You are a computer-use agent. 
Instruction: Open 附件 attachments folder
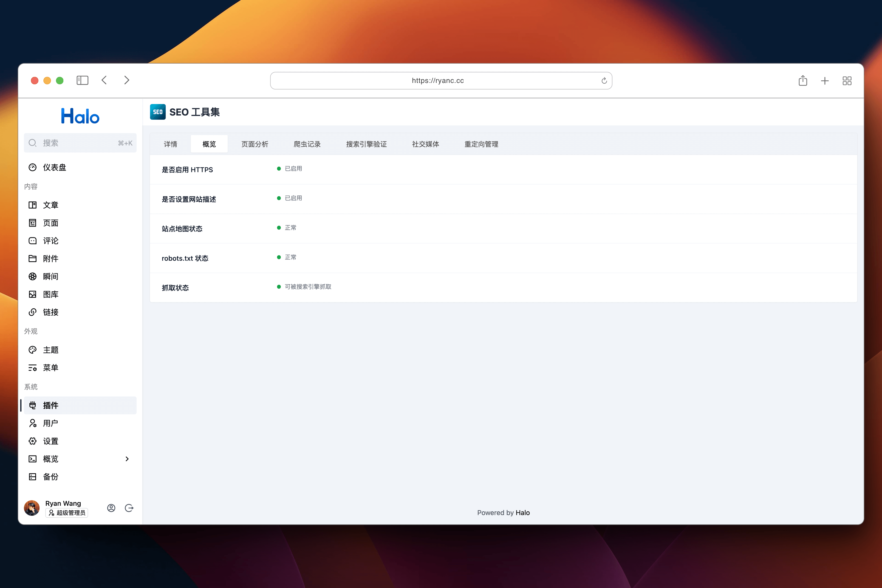coord(80,259)
